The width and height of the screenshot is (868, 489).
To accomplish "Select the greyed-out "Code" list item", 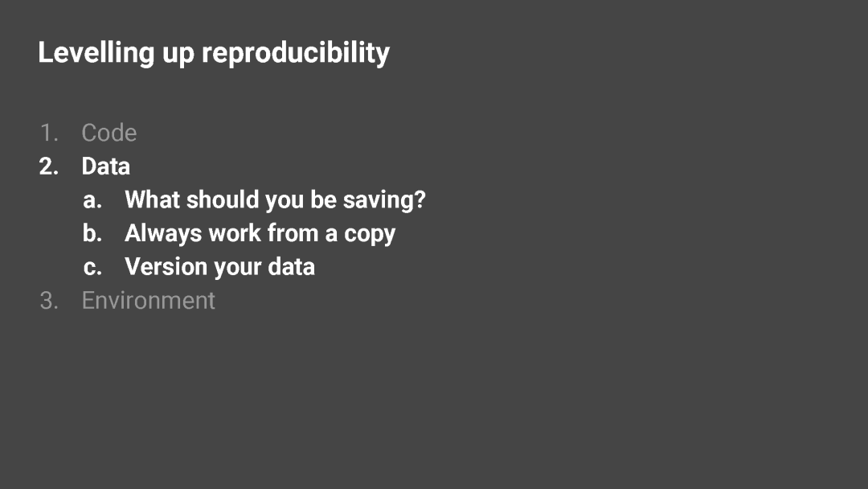I will 109,133.
